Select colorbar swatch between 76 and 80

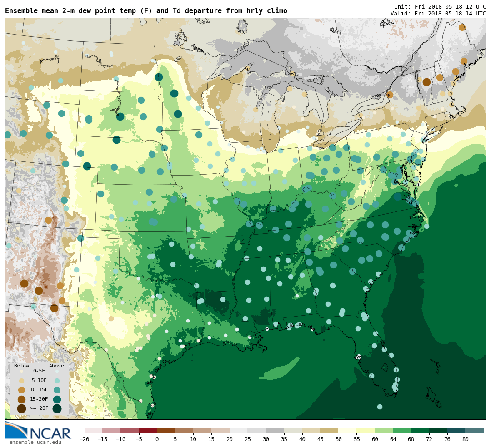coord(457,431)
